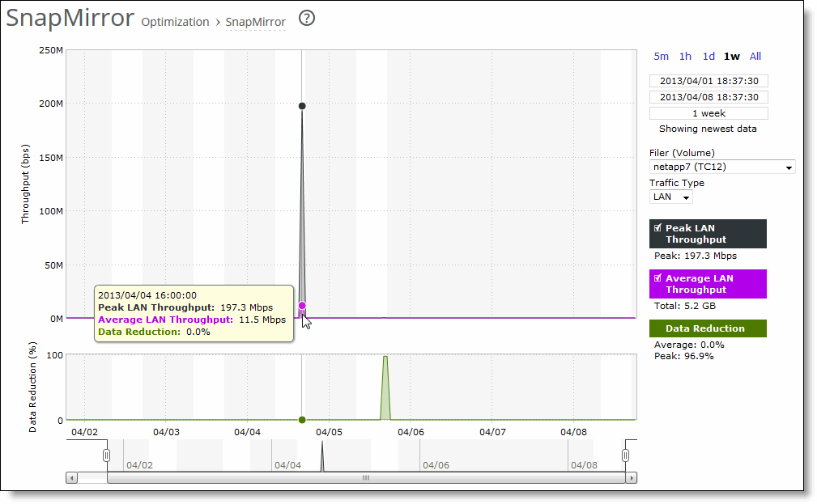Select the 5m time range
817x504 pixels.
661,56
